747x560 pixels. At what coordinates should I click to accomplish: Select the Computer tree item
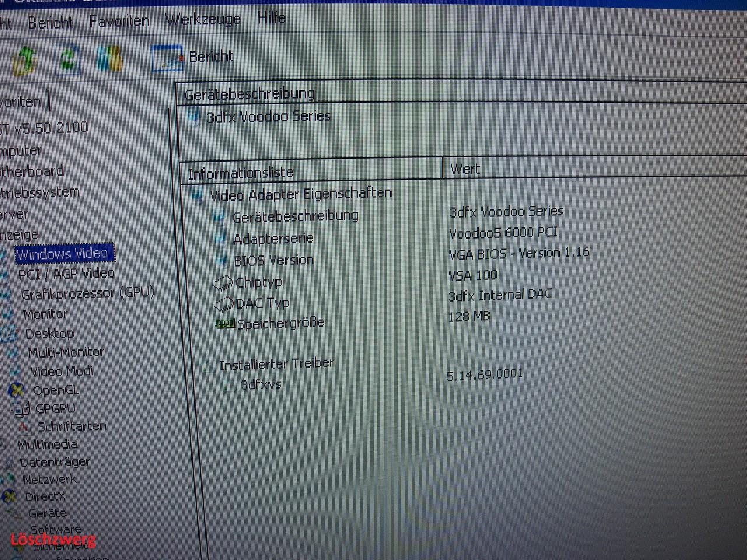(21, 150)
